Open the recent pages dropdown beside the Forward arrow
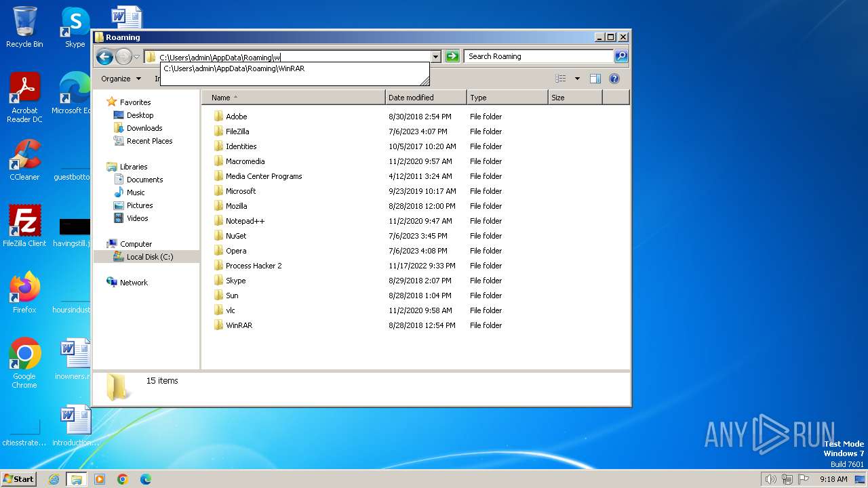This screenshot has height=488, width=868. tap(137, 57)
